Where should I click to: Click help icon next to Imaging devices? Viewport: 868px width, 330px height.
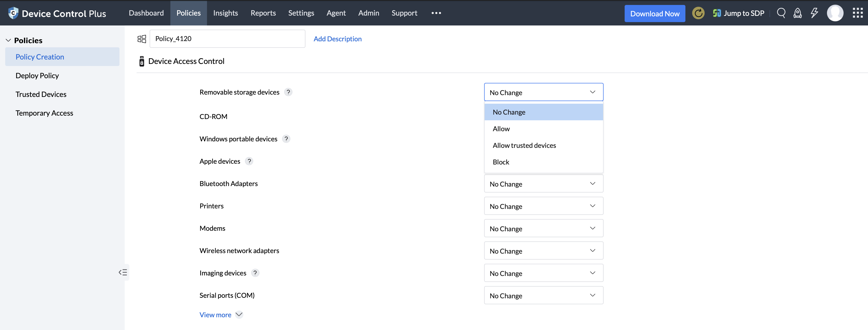click(x=255, y=273)
